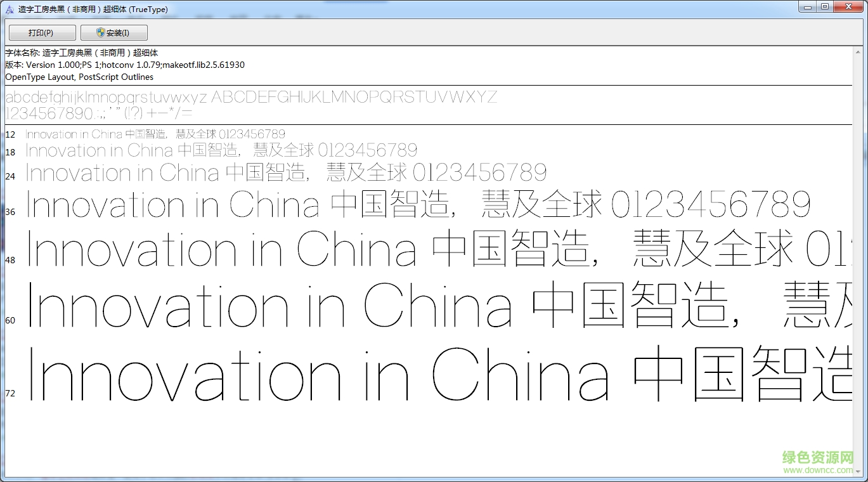Click the size label 24
The height and width of the screenshot is (482, 868).
coord(10,176)
